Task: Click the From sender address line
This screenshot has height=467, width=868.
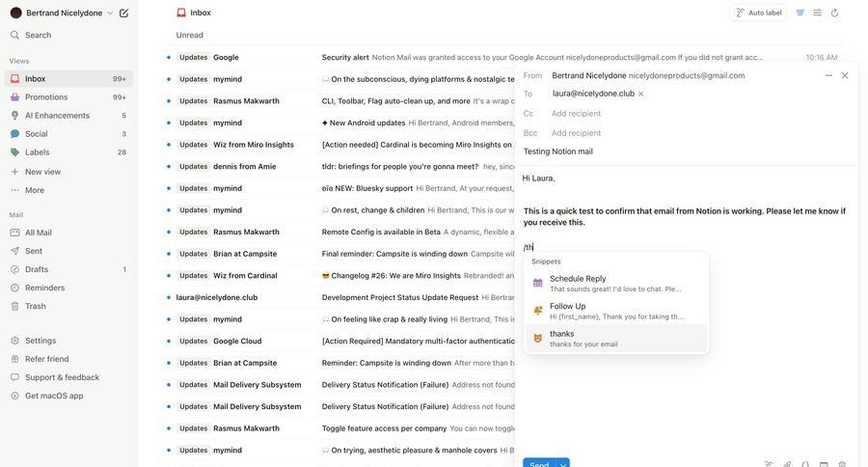Action: [648, 75]
